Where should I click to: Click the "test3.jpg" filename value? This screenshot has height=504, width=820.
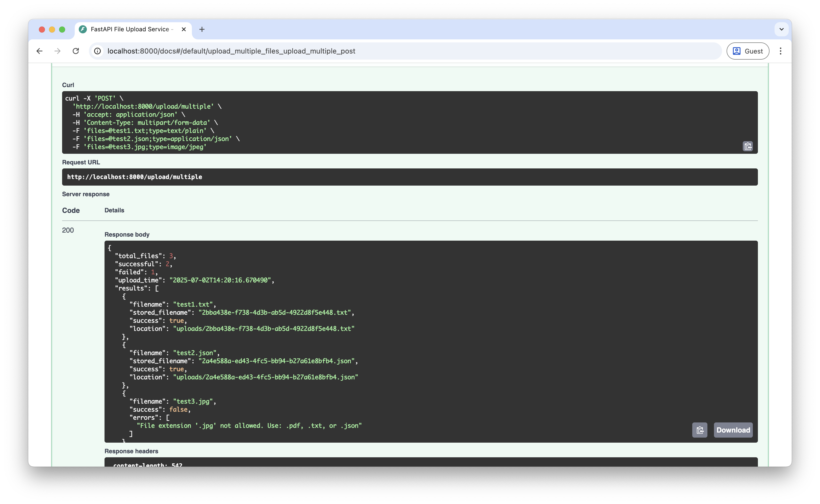coord(193,401)
